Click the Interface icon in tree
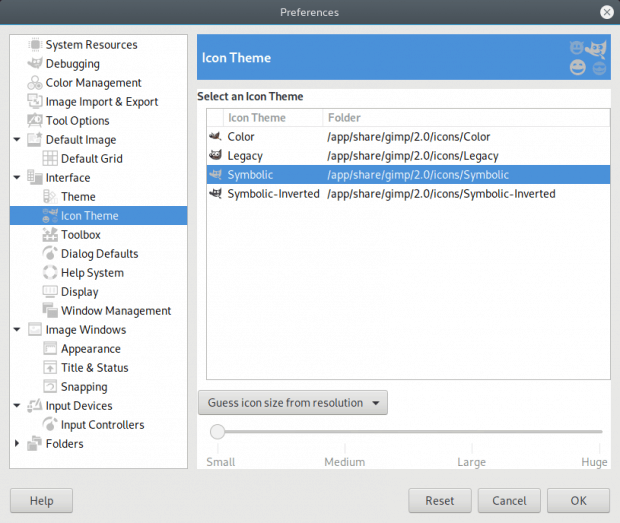Viewport: 620px width, 523px height. point(35,177)
